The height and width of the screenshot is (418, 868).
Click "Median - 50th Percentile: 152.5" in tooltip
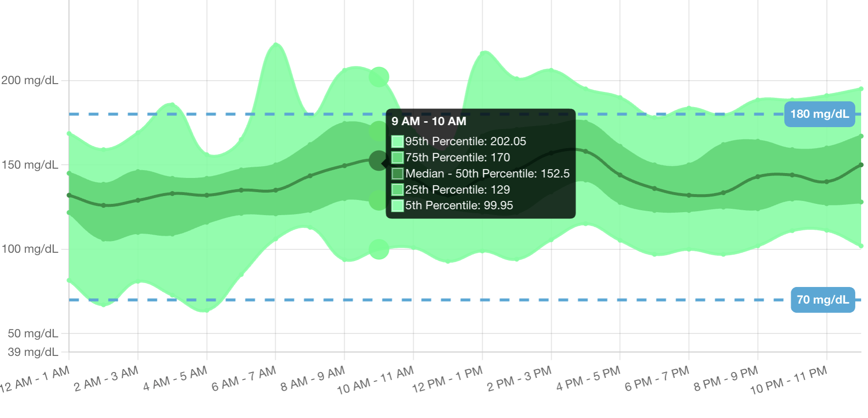488,174
